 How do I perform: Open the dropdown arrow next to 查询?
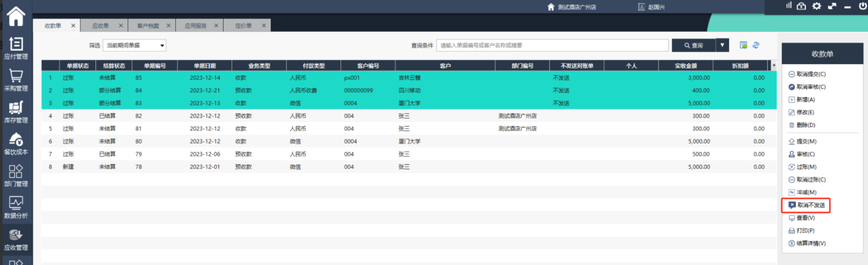click(x=722, y=45)
